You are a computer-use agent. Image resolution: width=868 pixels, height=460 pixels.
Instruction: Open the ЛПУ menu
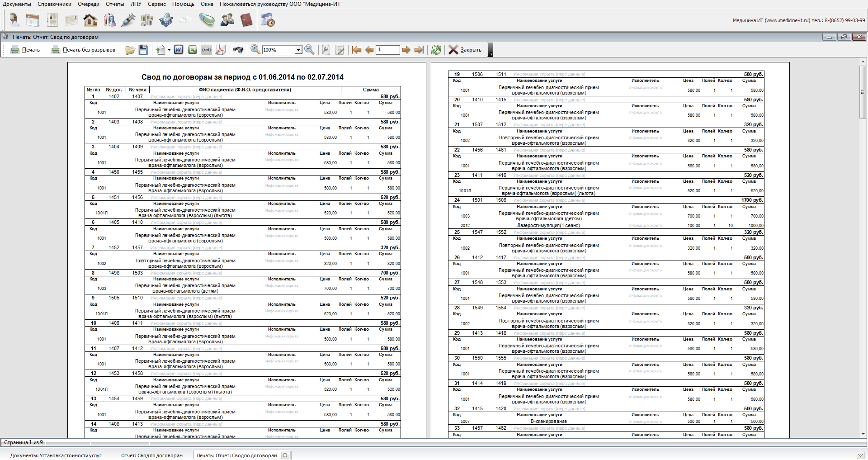(136, 4)
